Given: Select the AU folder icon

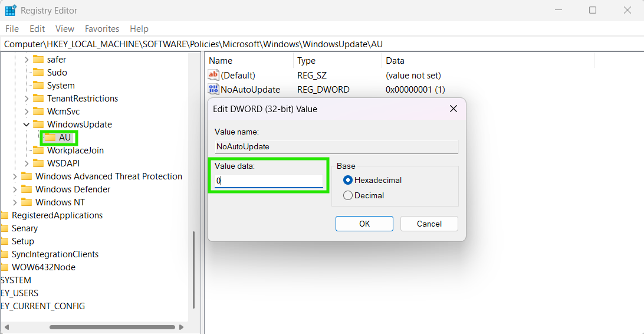Looking at the screenshot, I should [x=50, y=137].
